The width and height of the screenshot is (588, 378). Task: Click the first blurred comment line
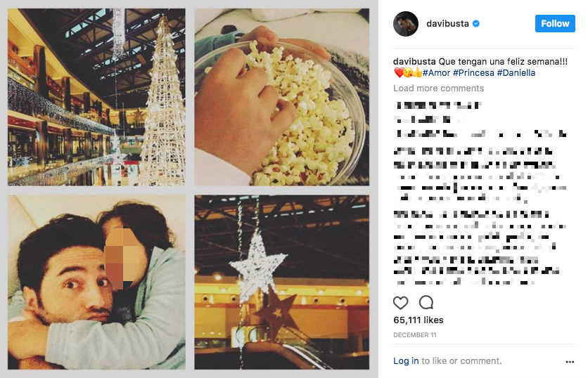coord(437,105)
